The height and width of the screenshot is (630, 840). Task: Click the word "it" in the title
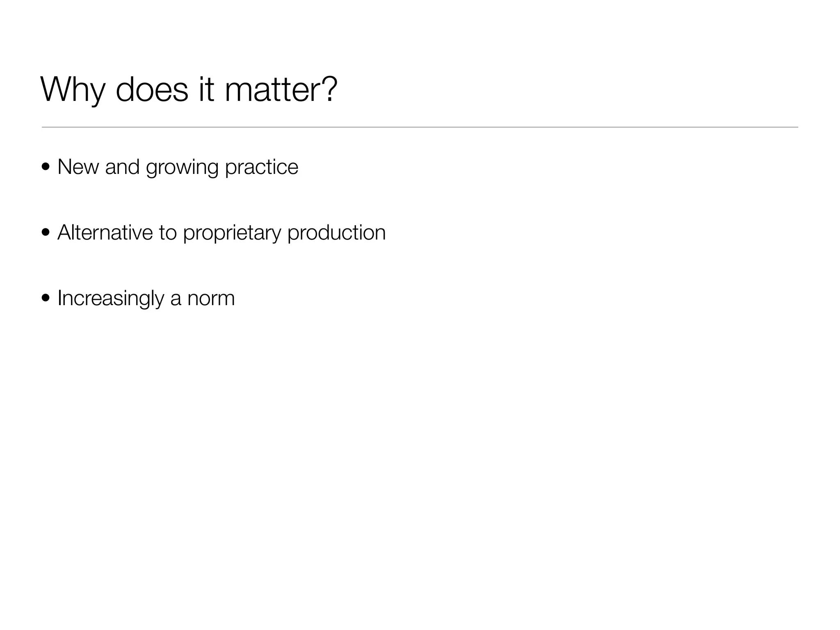[x=206, y=89]
